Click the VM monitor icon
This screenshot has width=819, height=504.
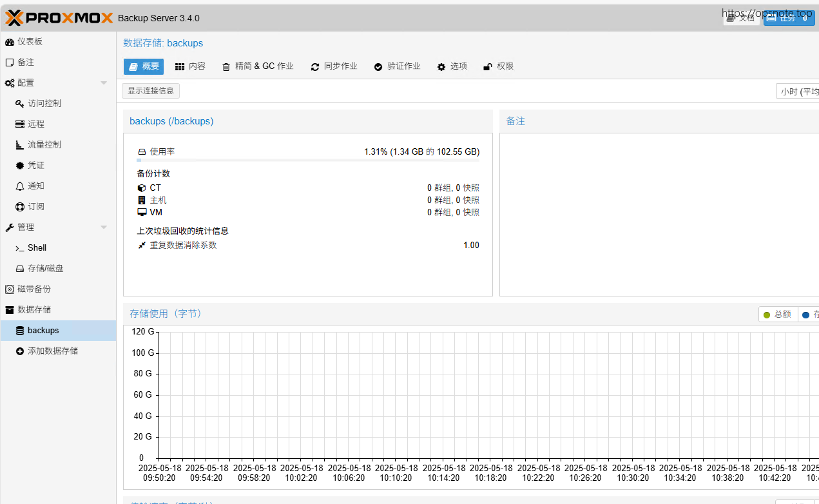pyautogui.click(x=142, y=213)
